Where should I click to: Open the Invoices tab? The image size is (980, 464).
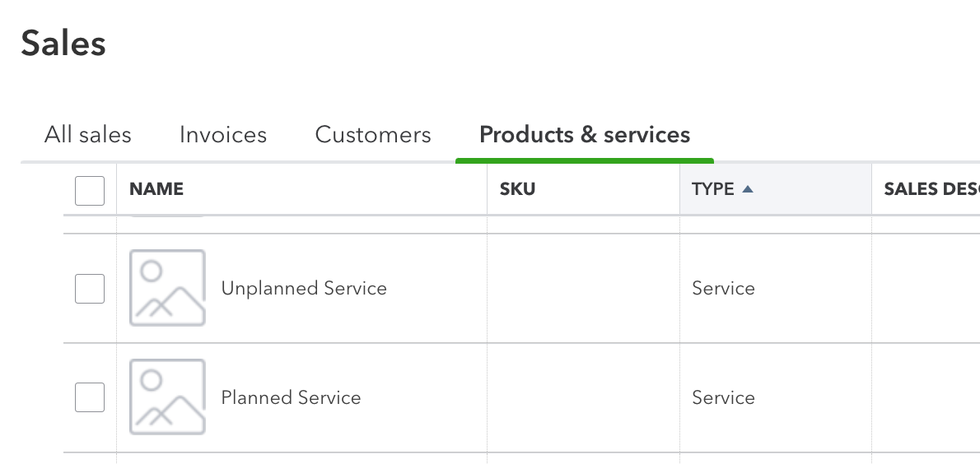click(223, 135)
